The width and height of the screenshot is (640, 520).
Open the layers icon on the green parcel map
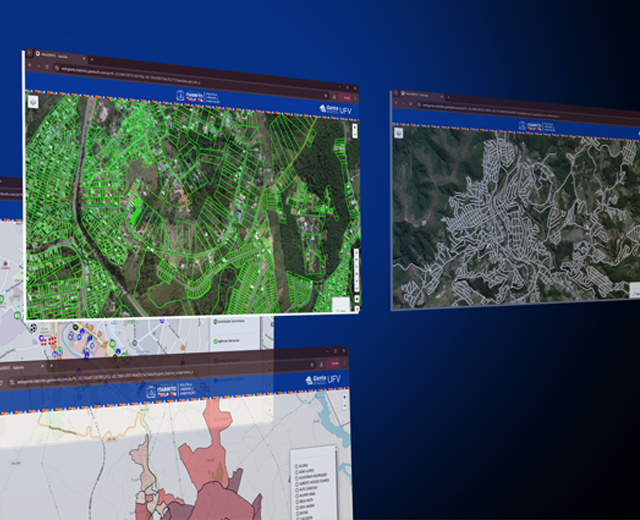tap(33, 100)
